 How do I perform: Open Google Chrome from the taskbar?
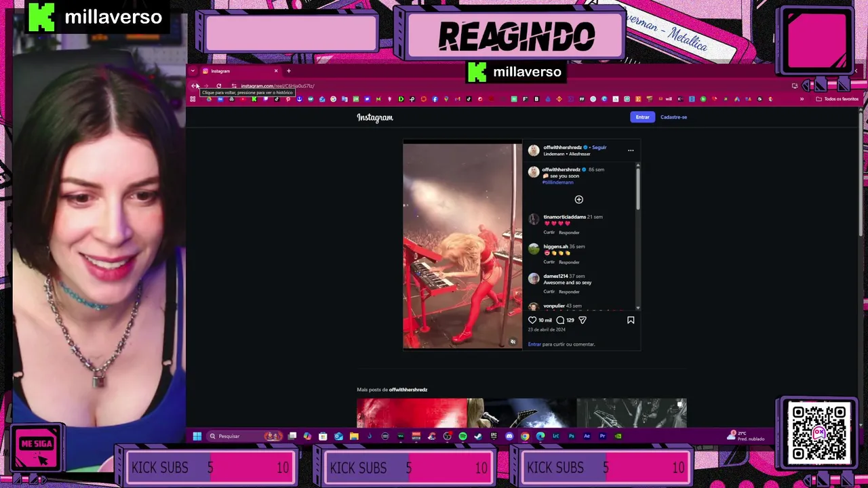click(x=524, y=436)
